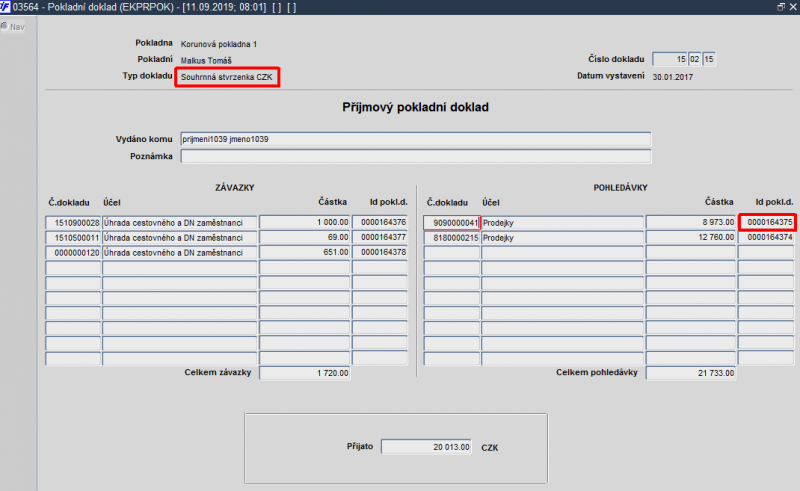
Task: Click the pohledávky amount 8 973.00
Action: (x=691, y=223)
